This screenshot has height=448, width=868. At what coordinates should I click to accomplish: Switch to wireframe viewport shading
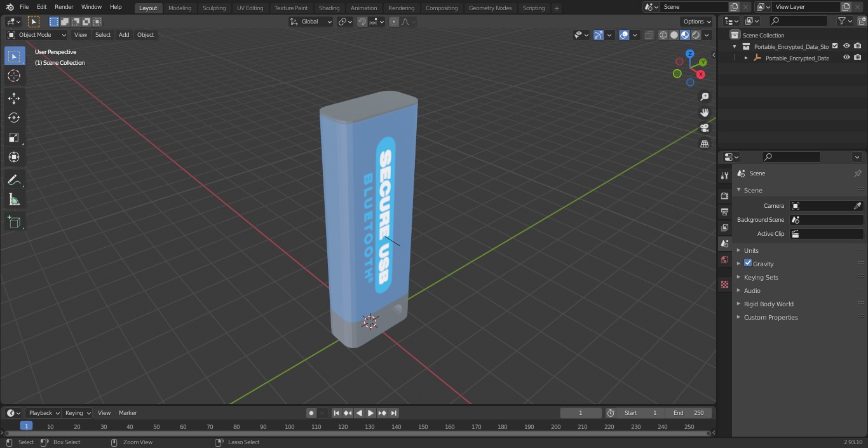point(663,35)
